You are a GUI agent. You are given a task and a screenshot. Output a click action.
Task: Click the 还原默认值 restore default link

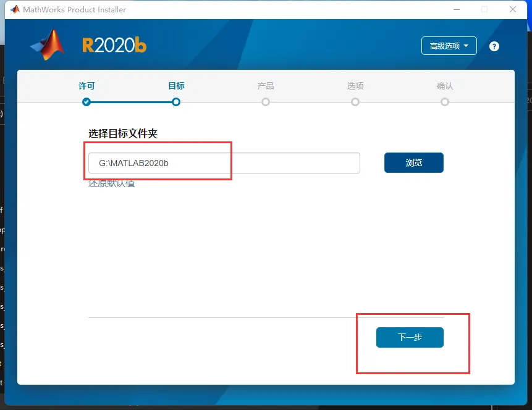tap(112, 184)
